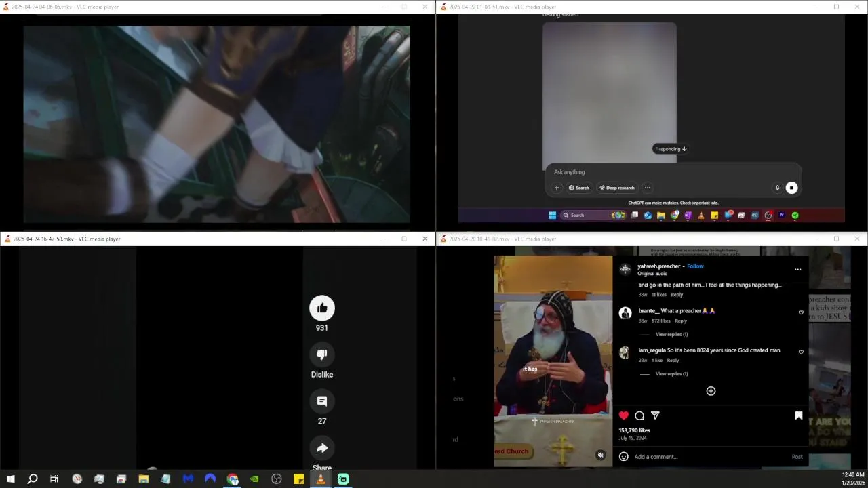Viewport: 868px width, 488px height.
Task: Open OBS Studio from taskbar
Action: pos(277,479)
